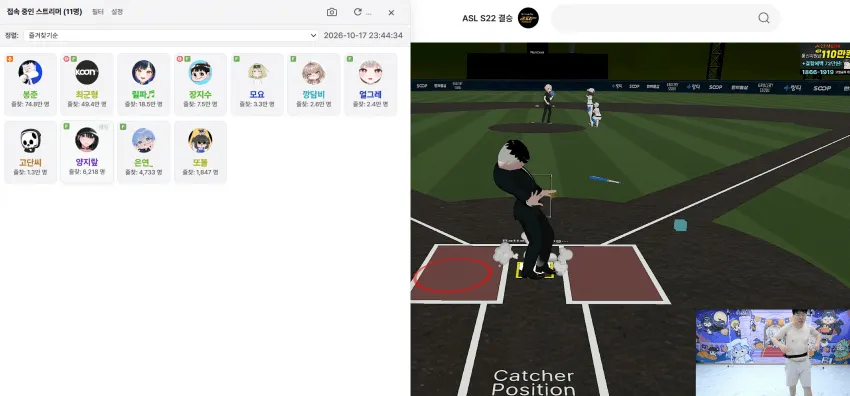Close the connected streamers panel
This screenshot has width=850, height=396.
(391, 12)
